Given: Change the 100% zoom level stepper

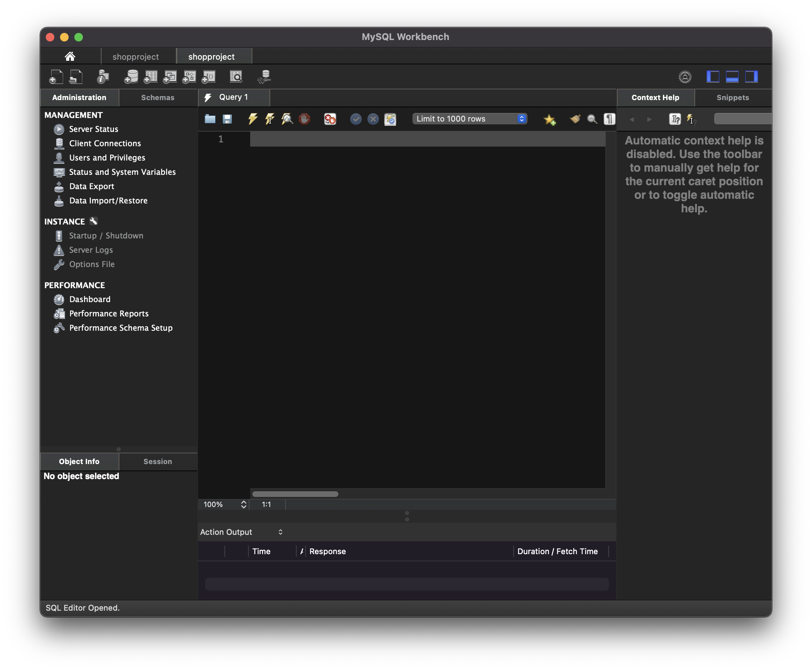Looking at the screenshot, I should (243, 504).
